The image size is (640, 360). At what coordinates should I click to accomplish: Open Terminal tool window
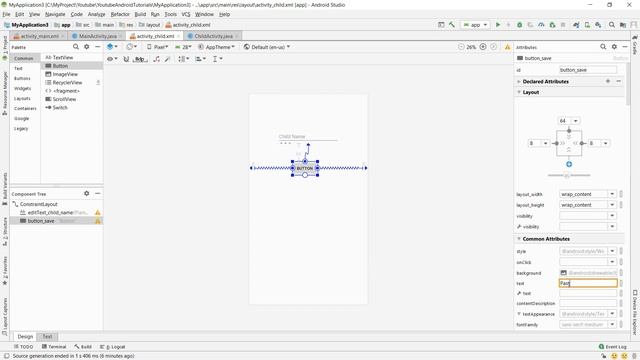pos(54,347)
